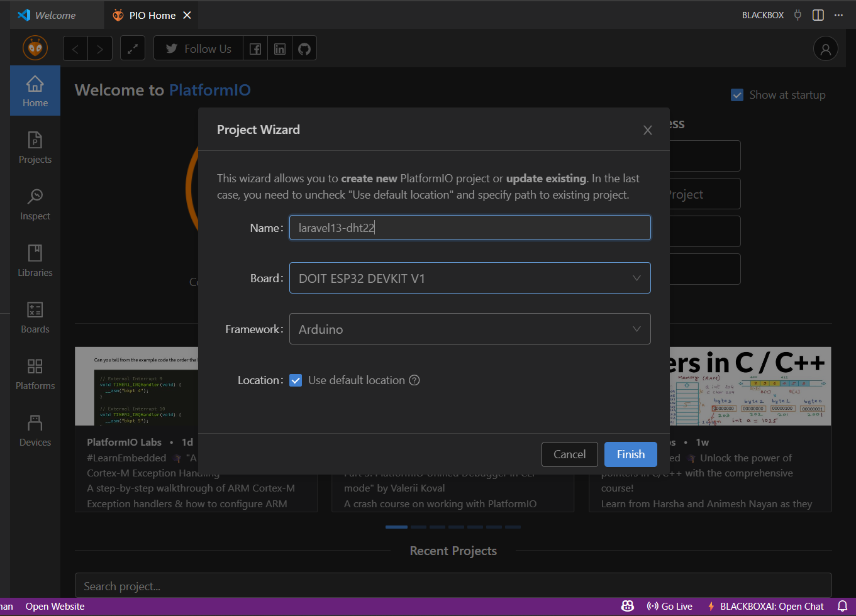Open the Projects section in the sidebar
Screen dimensions: 856x616
35,147
